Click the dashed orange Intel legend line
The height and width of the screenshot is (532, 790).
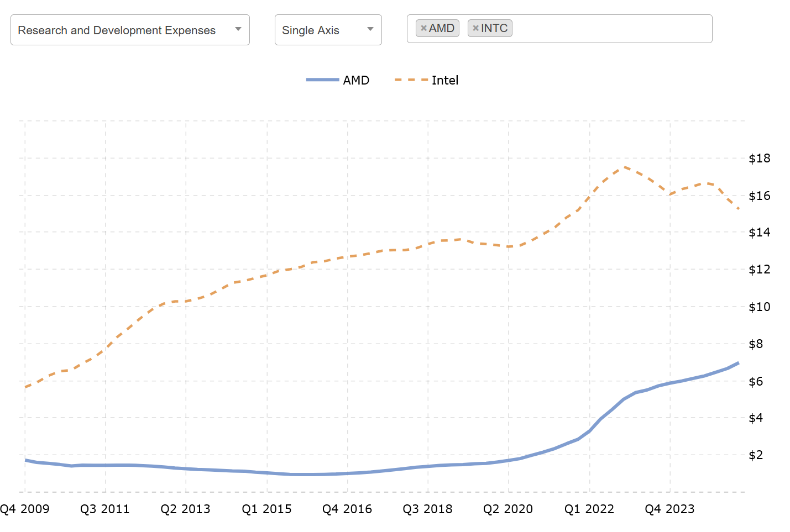coord(411,80)
